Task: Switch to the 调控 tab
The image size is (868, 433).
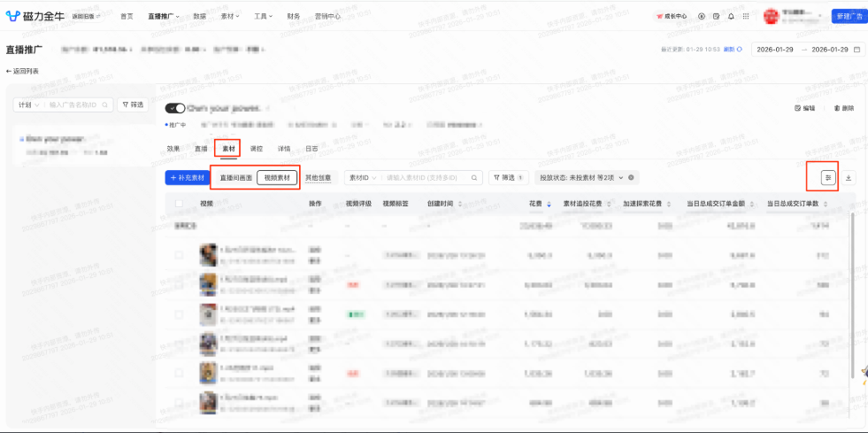Action: 257,149
